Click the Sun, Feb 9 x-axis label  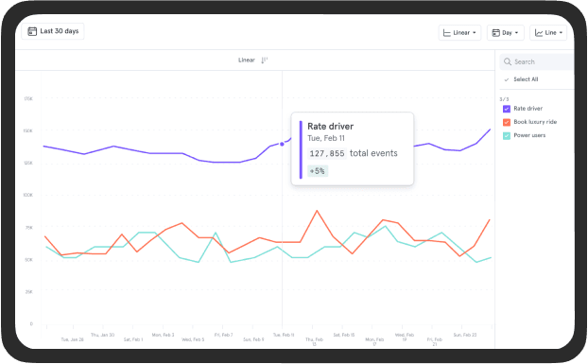253,339
